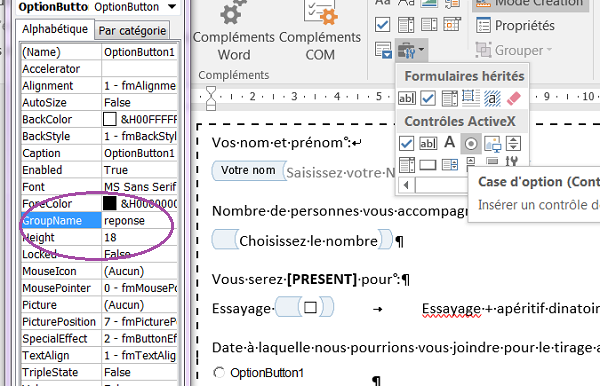Select the AutoSize property value False

[x=139, y=103]
